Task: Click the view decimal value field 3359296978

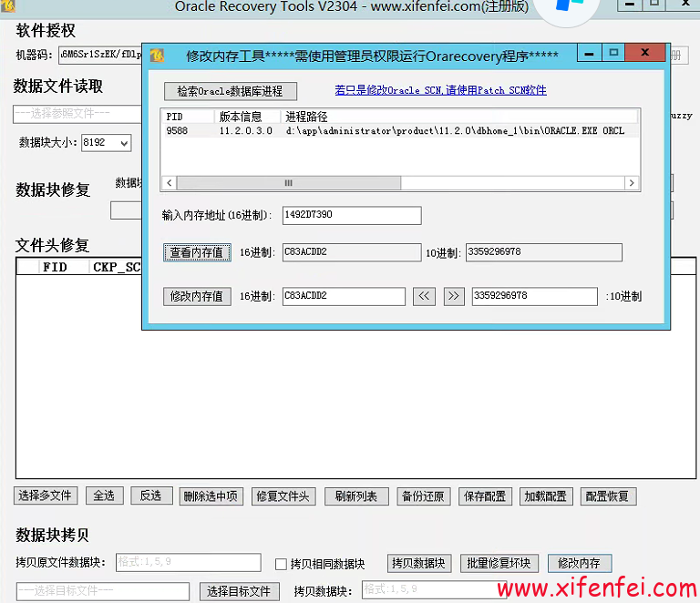Action: [x=544, y=252]
